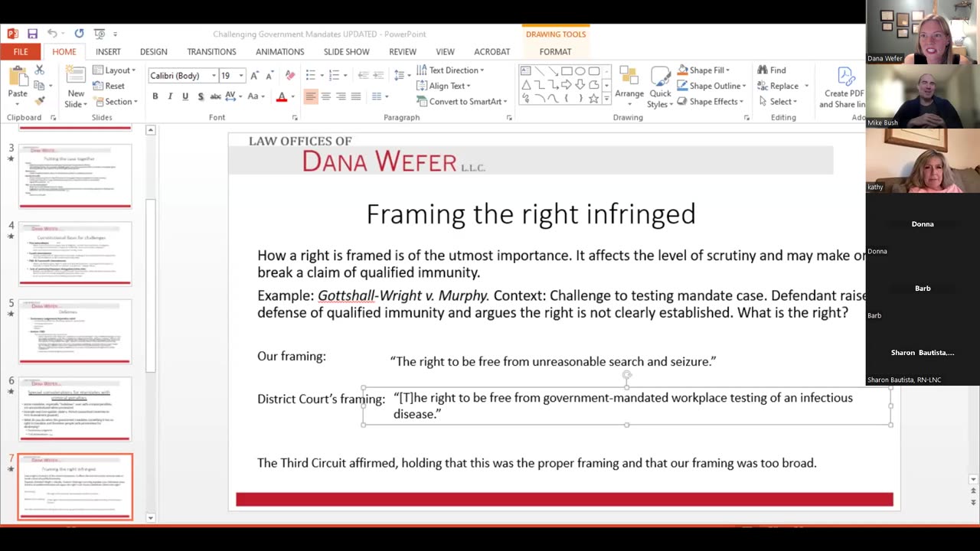This screenshot has width=980, height=551.
Task: Click the Reset slide button
Action: 109,86
